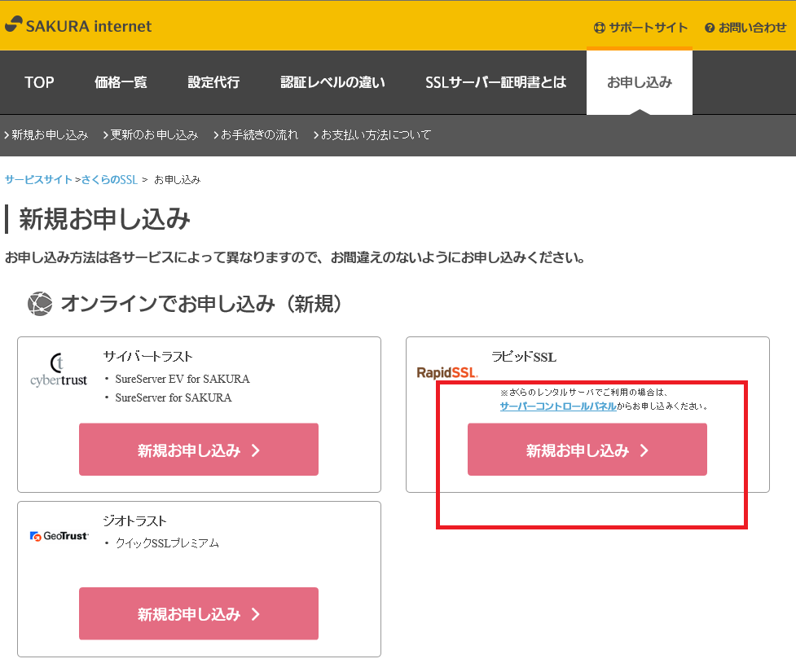
Task: Open the サーバーコントロールパネル link
Action: (x=558, y=406)
